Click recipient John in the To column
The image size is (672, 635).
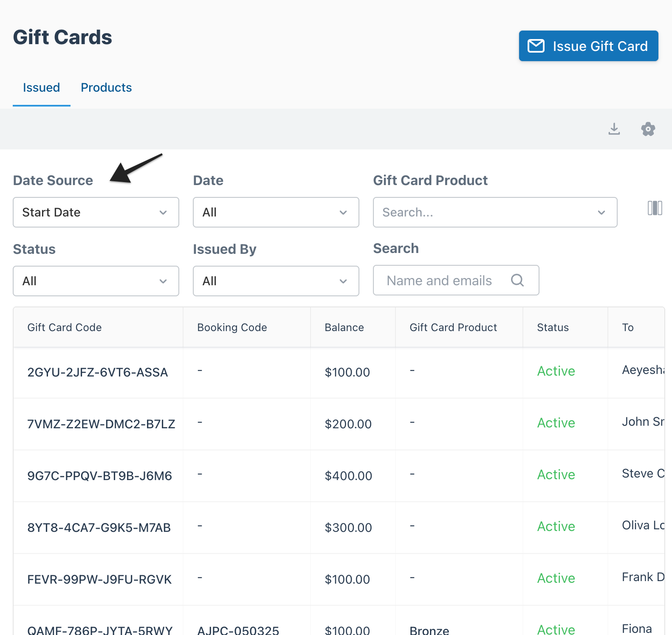(643, 421)
